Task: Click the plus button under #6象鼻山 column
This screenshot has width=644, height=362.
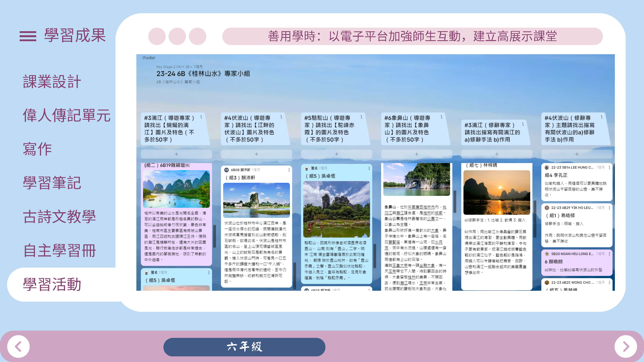Action: [x=417, y=154]
